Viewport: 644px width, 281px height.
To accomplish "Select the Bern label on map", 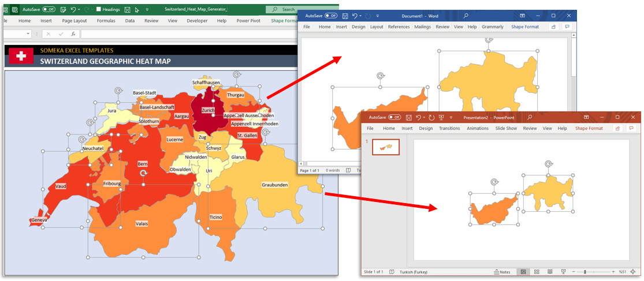I will coord(143,164).
